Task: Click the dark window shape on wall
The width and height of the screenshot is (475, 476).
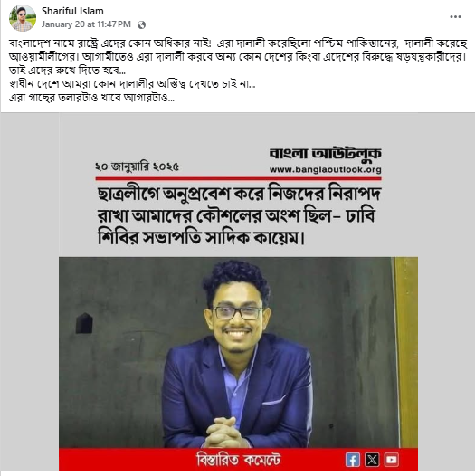Action: pos(84,323)
